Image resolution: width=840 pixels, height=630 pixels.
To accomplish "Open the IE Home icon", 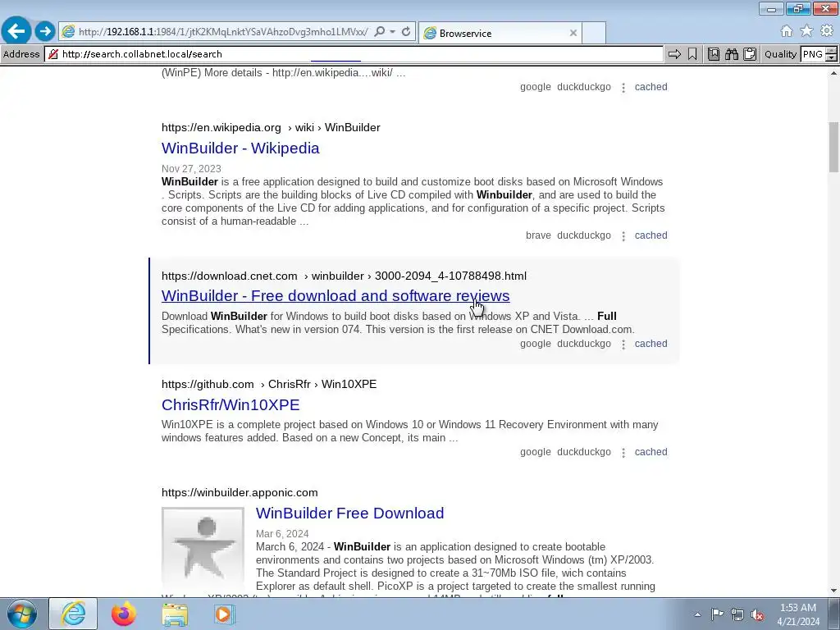I will pyautogui.click(x=787, y=31).
